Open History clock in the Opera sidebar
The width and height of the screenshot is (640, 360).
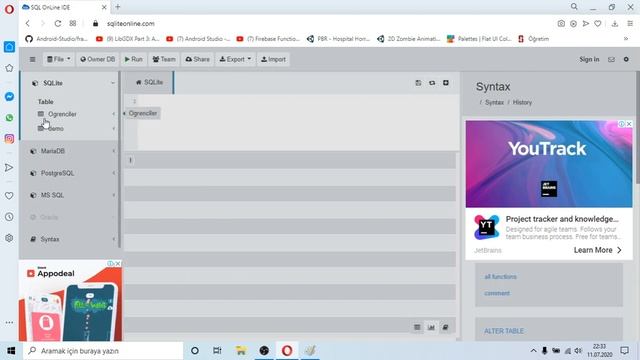pos(9,217)
